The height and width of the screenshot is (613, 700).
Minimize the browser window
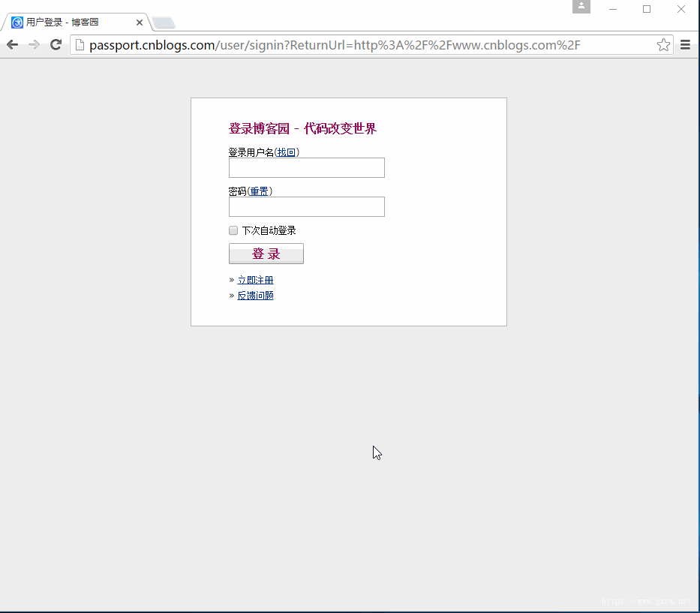(613, 9)
